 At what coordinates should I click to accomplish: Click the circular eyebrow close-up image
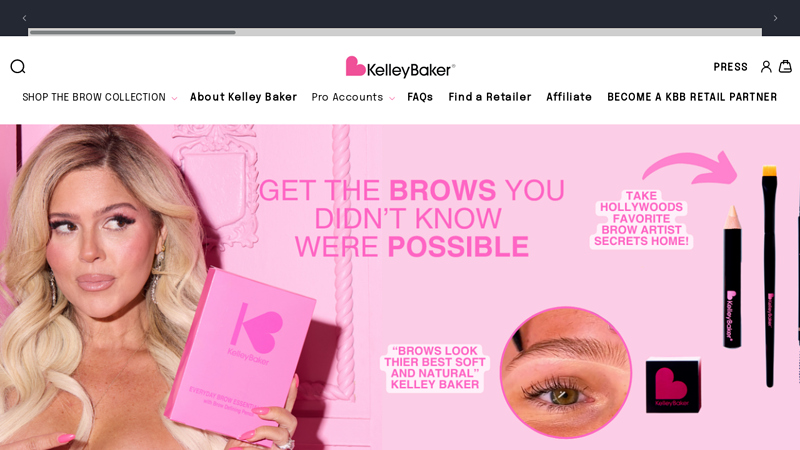point(565,372)
